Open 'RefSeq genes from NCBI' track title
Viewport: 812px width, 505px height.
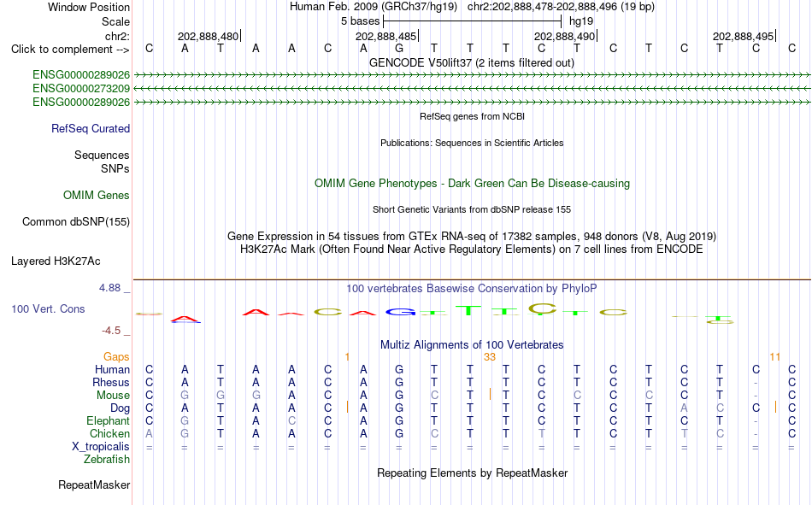click(x=472, y=116)
